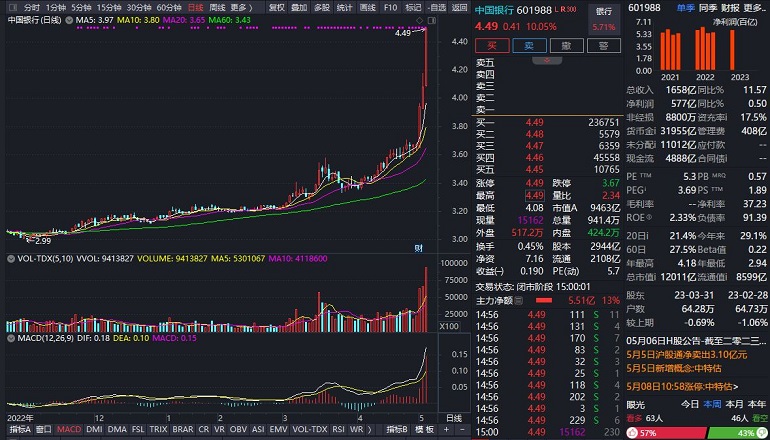This screenshot has width=770, height=440.
Task: Click the plus button in the indicator bar
Action: click(446, 429)
